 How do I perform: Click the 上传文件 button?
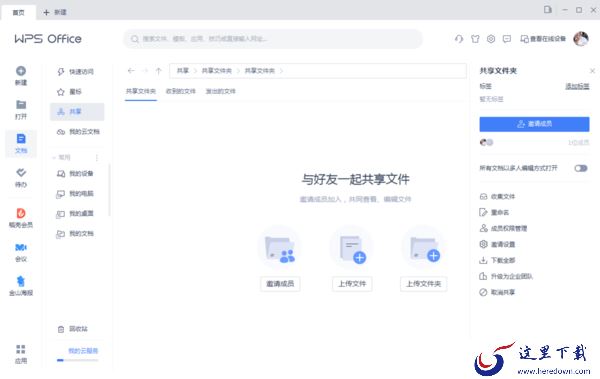click(352, 284)
